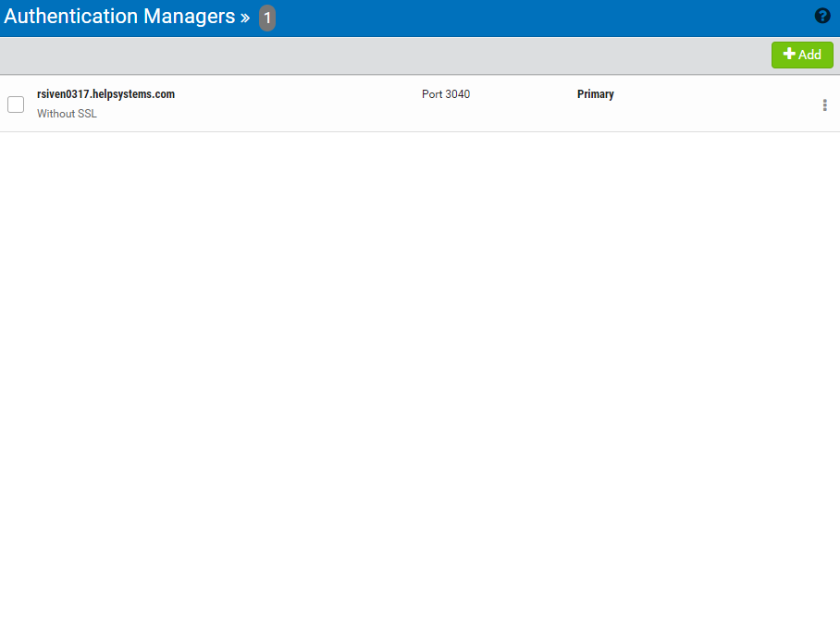The width and height of the screenshot is (840, 627).
Task: Click the rsiven0317.helpsystems.com host name
Action: (105, 94)
